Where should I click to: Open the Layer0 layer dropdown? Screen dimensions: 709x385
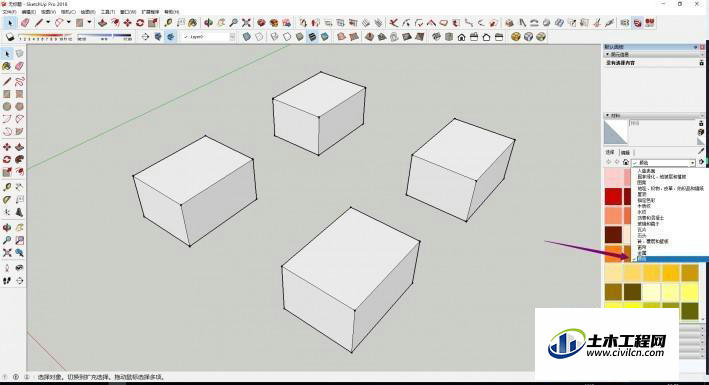pos(209,37)
